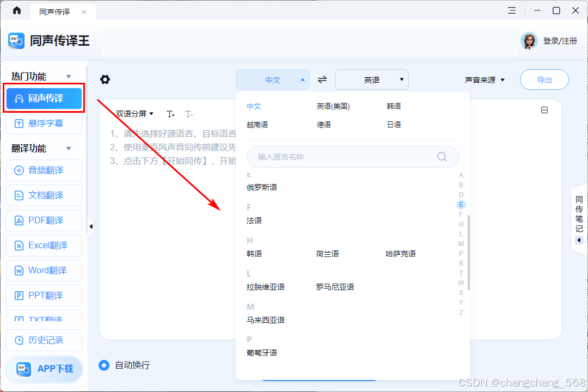588x392 pixels.
Task: Choose 韩语 in quick languages row
Action: coord(394,106)
